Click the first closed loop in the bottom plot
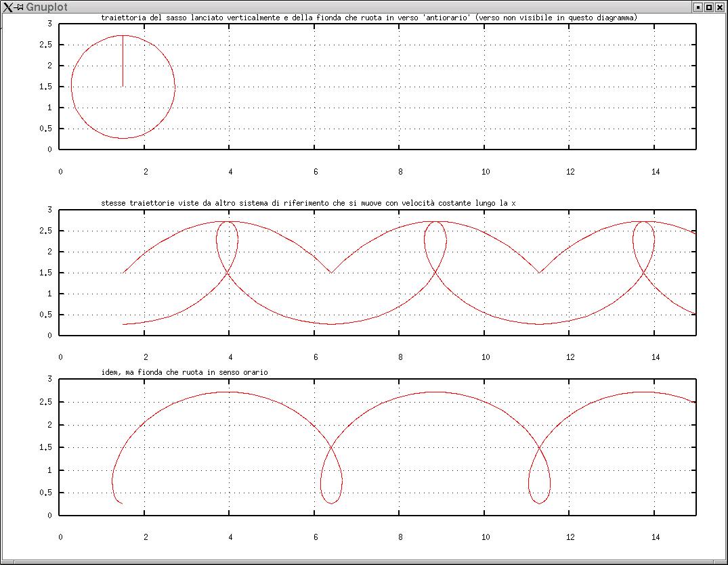 332,480
